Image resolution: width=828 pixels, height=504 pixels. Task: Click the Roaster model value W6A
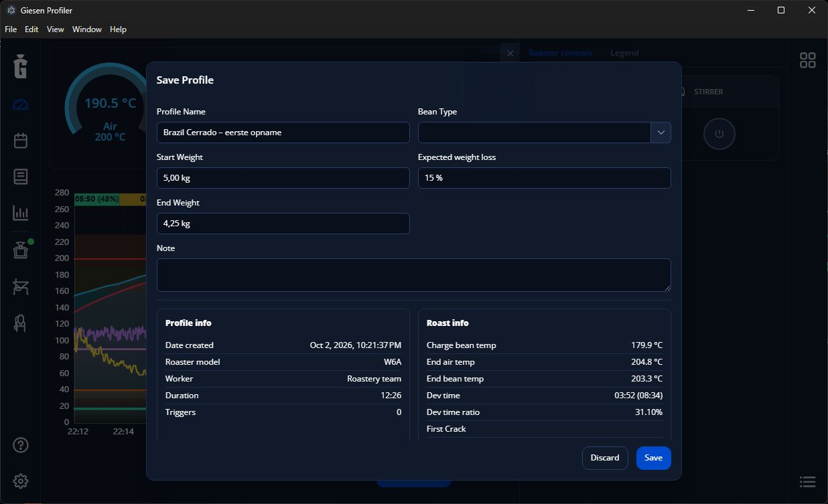tap(393, 362)
